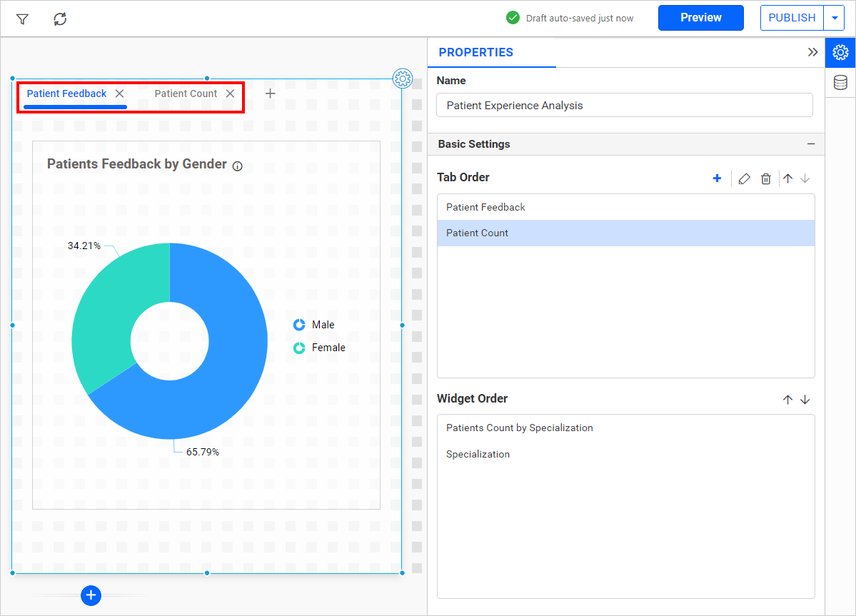Viewport: 856px width, 616px height.
Task: Click the PUBLISH button
Action: (x=791, y=17)
